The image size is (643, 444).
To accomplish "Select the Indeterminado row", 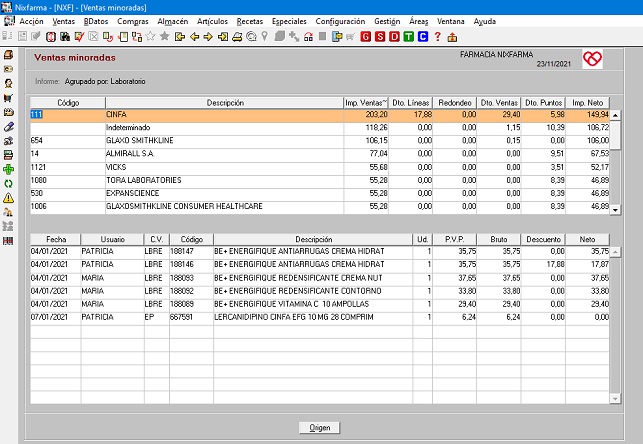I will [x=320, y=128].
